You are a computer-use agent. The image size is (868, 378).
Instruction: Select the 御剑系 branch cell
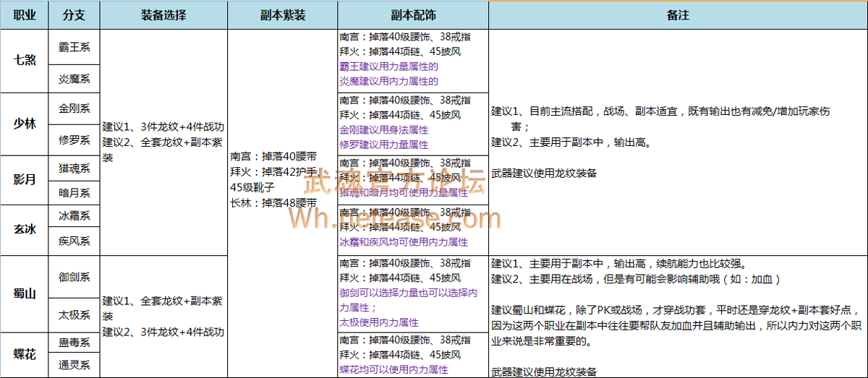pos(74,277)
